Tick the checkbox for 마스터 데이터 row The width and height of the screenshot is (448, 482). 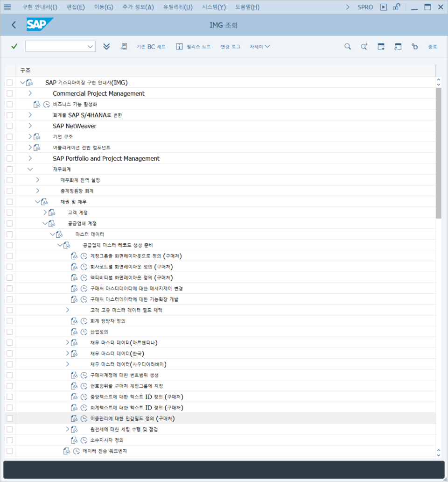click(10, 234)
